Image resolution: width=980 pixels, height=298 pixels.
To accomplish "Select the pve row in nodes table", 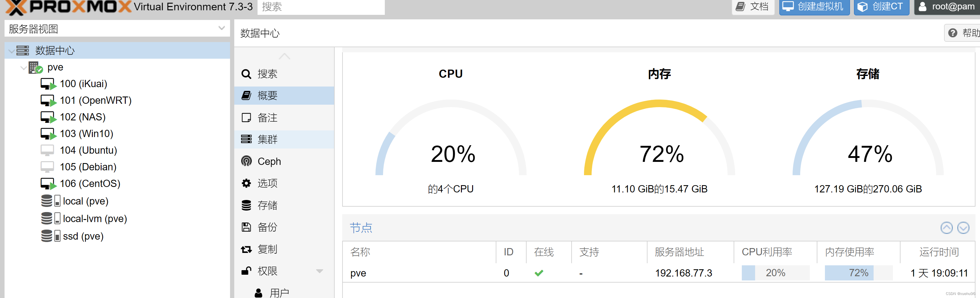I will pyautogui.click(x=659, y=273).
